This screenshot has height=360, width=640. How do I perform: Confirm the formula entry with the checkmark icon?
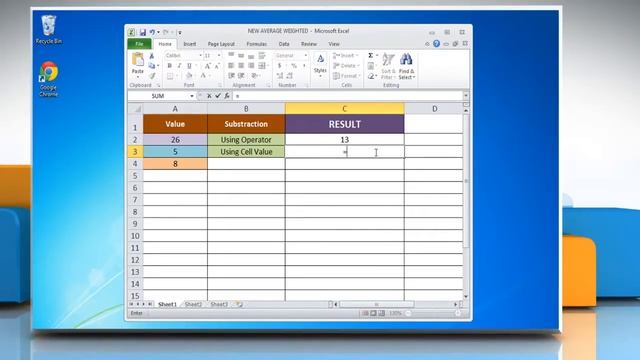(x=218, y=96)
